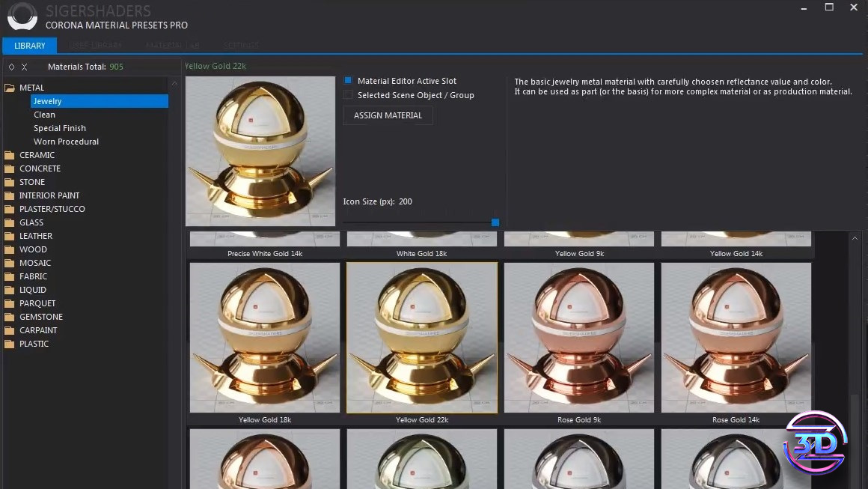Select the Rose Gold 9k material thumbnail

click(x=578, y=337)
